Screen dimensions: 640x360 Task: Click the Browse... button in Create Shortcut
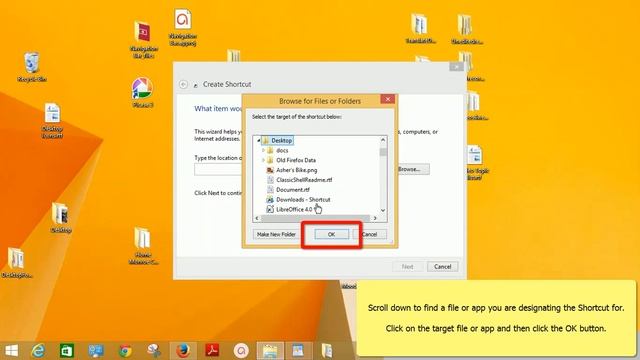click(x=409, y=169)
